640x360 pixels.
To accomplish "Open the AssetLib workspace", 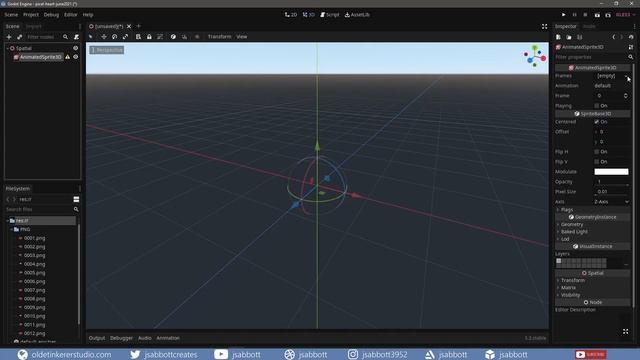I will pos(357,15).
